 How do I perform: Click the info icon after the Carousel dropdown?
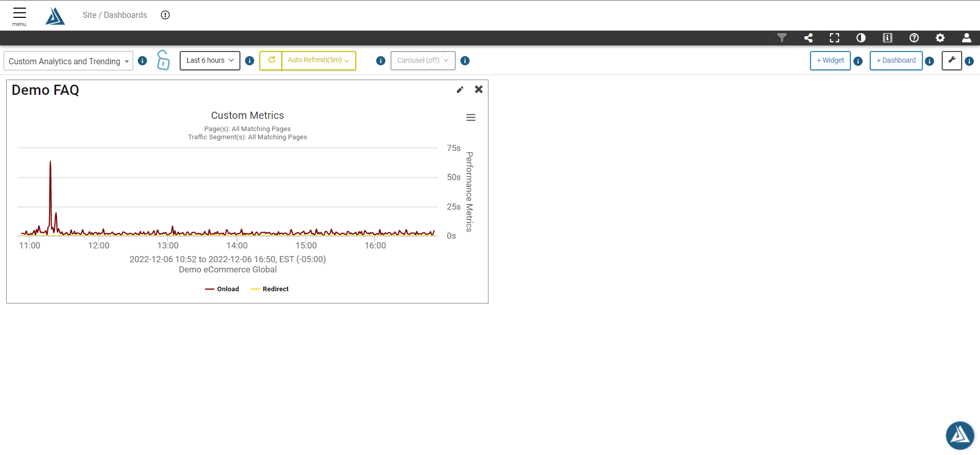click(465, 61)
